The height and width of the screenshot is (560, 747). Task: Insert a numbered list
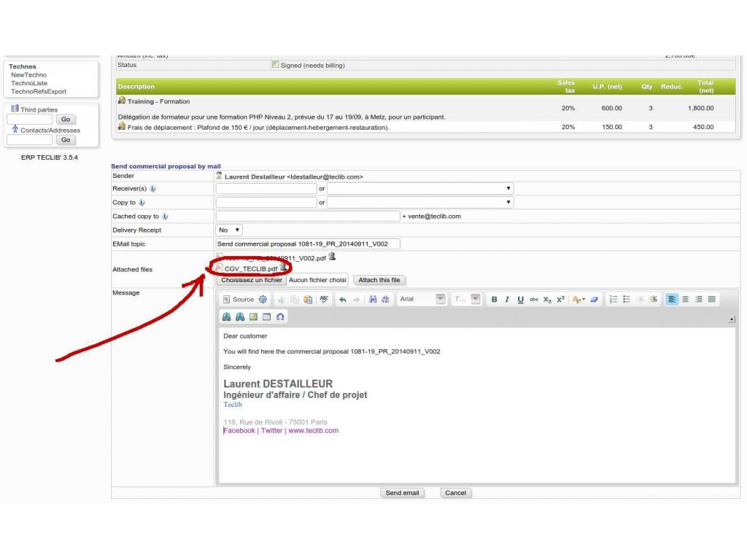[x=614, y=300]
